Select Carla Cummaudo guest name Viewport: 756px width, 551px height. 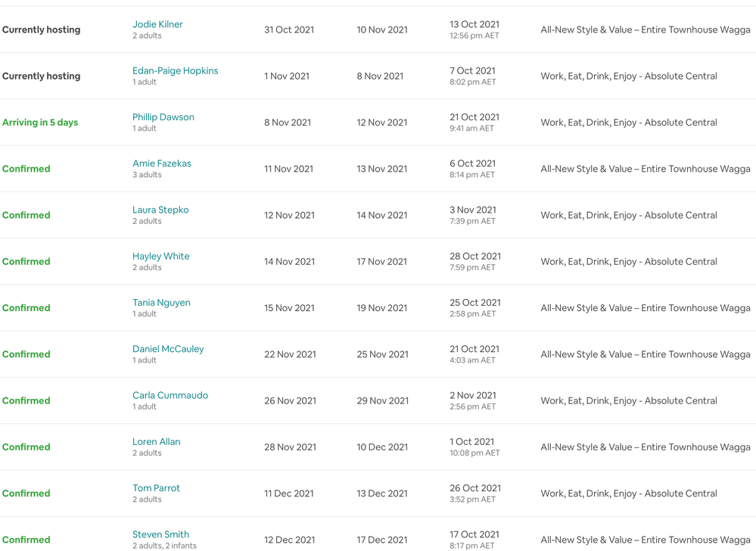170,395
